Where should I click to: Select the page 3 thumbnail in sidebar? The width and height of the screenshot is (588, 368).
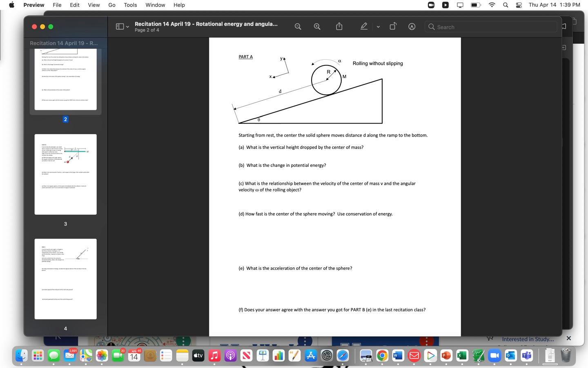pyautogui.click(x=65, y=174)
